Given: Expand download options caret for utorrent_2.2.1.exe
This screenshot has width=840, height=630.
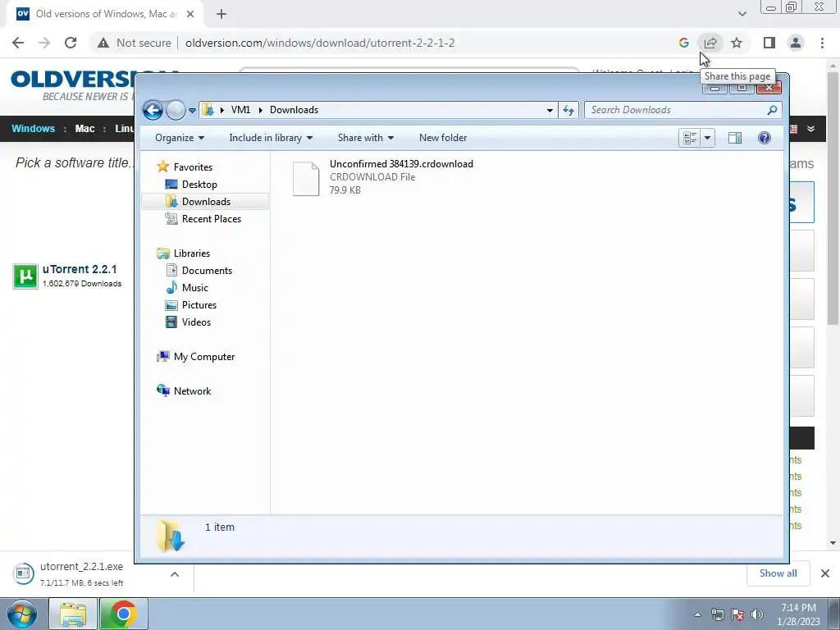Looking at the screenshot, I should point(175,574).
